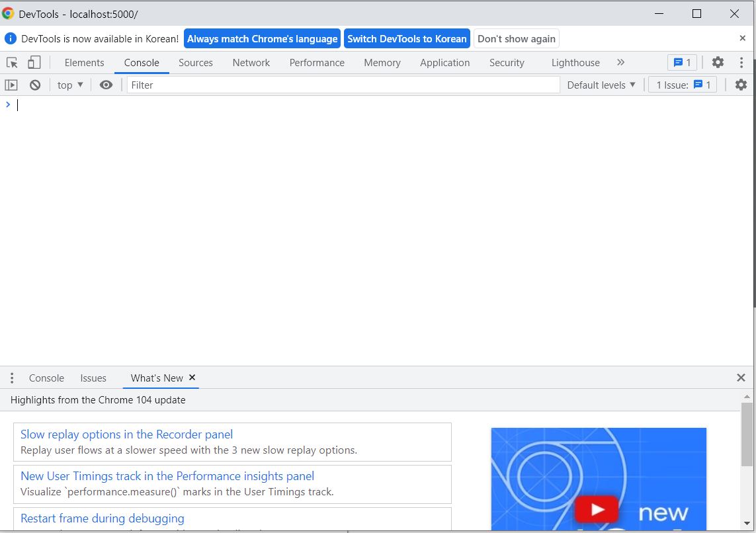Screen dimensions: 756x533
Task: Close the What's New tab with X
Action: (192, 378)
